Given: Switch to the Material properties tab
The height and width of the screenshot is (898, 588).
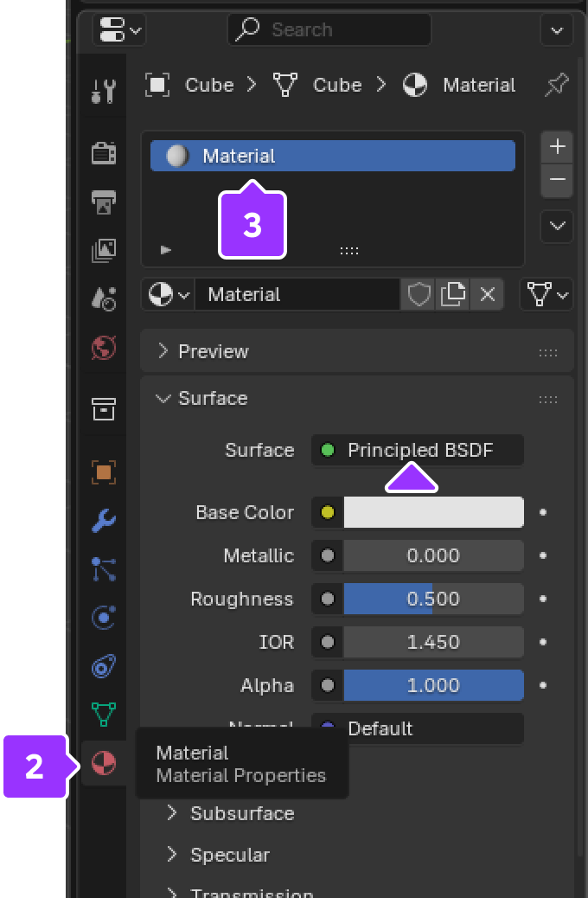Looking at the screenshot, I should pyautogui.click(x=104, y=763).
